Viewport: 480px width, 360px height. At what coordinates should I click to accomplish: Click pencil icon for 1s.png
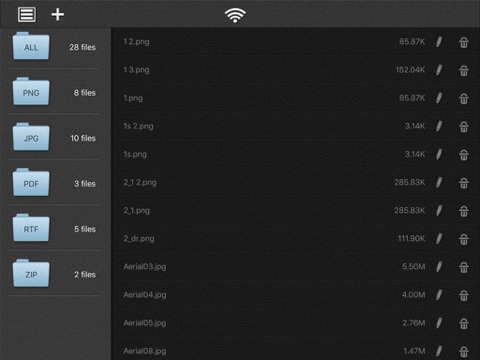tap(439, 154)
